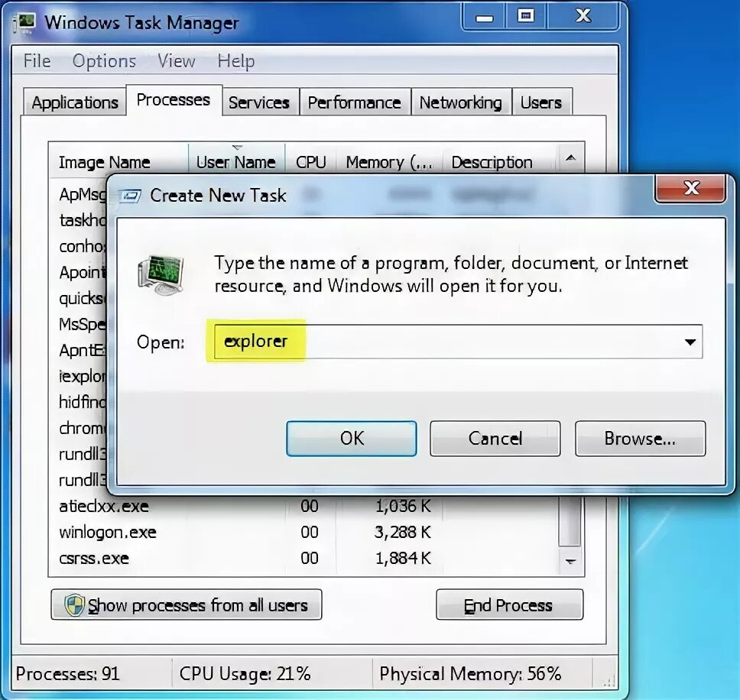This screenshot has width=740, height=700.
Task: Click the explorer text in the Open field
Action: [x=255, y=341]
